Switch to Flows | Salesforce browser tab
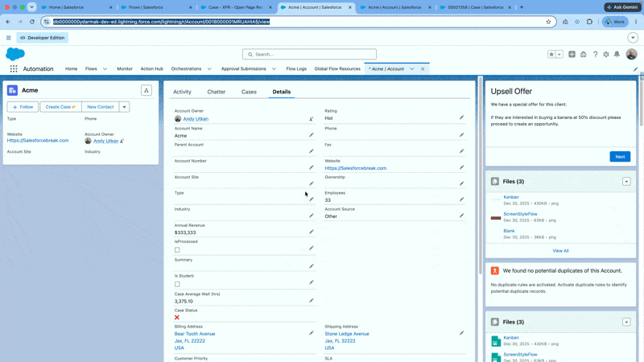This screenshot has width=644, height=362. (156, 7)
